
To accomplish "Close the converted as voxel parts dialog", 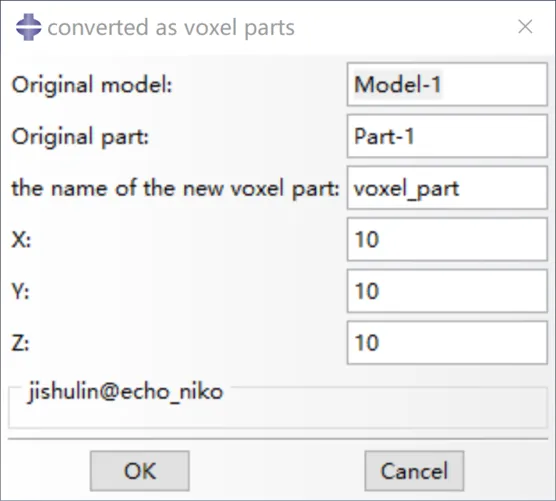I will pos(525,27).
